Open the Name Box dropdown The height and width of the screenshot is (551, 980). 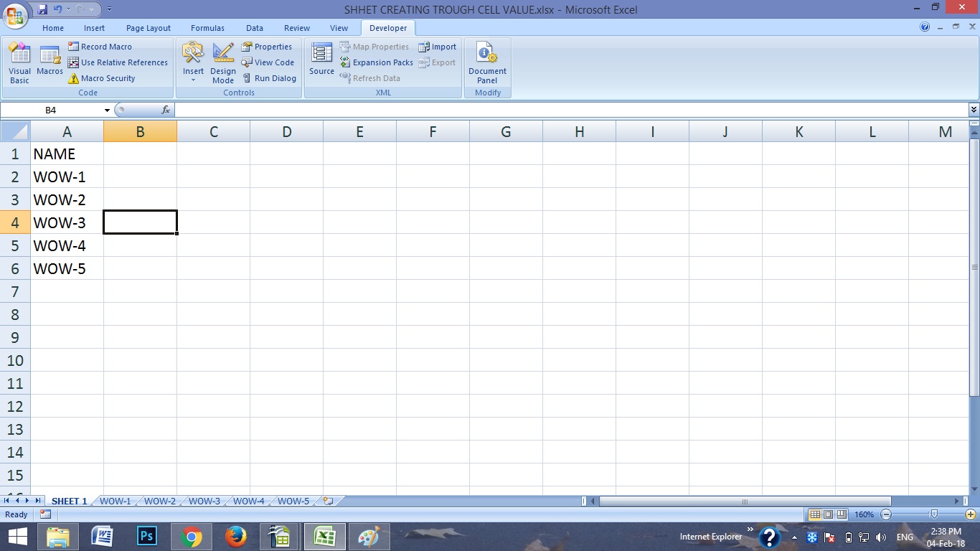[106, 110]
